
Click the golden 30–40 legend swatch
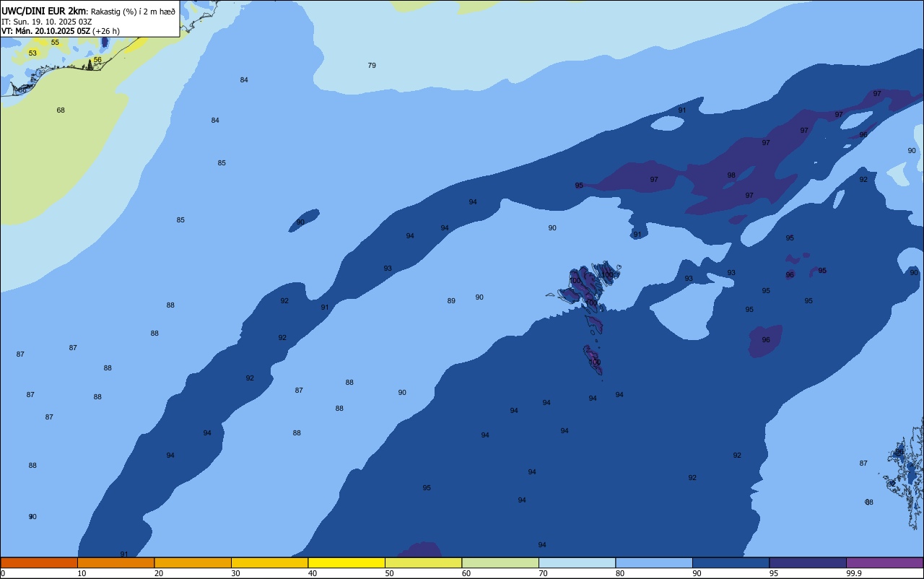tap(269, 562)
